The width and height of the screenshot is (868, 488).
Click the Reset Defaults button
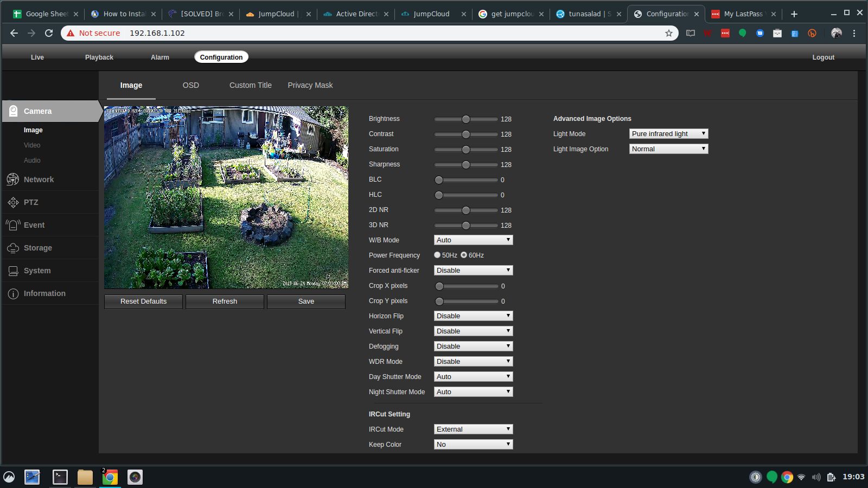[x=143, y=301]
